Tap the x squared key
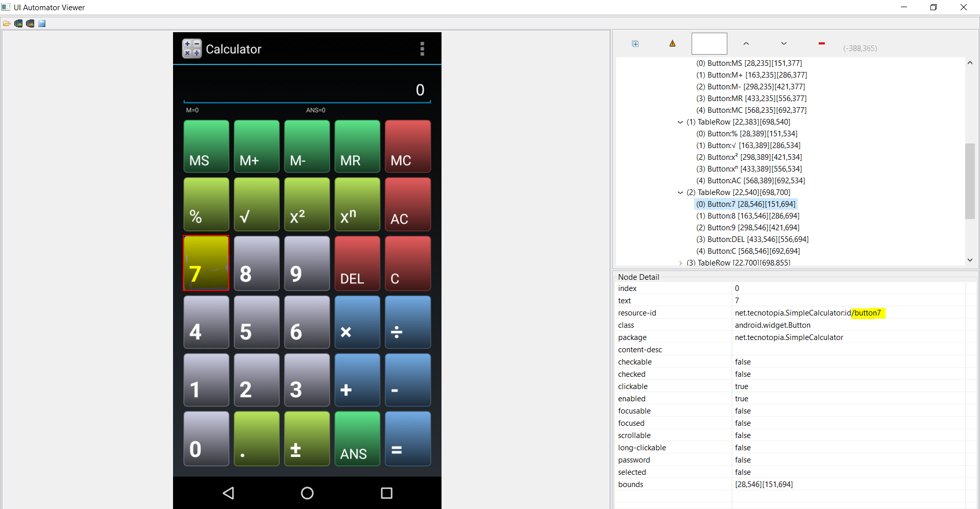 [x=307, y=204]
